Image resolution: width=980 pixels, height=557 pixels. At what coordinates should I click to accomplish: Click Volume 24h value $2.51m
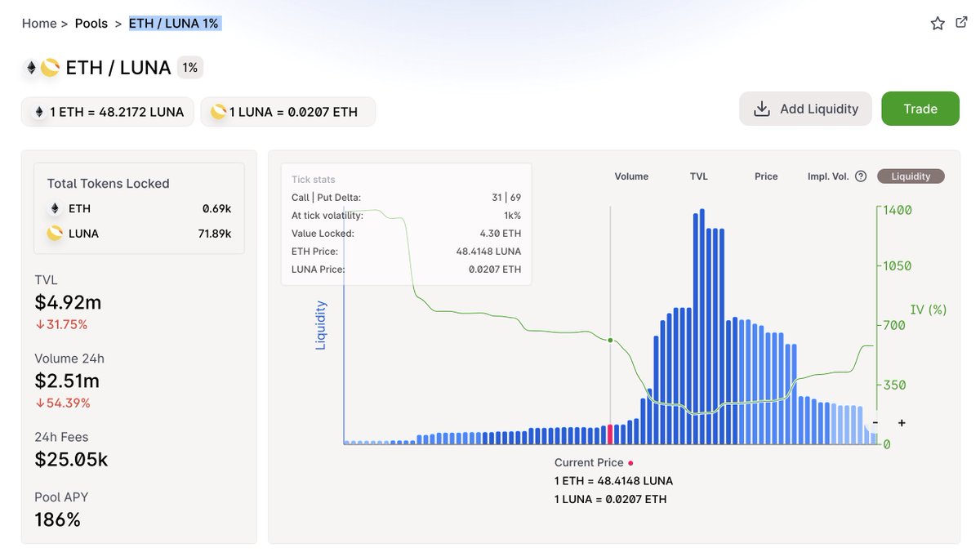pos(67,381)
